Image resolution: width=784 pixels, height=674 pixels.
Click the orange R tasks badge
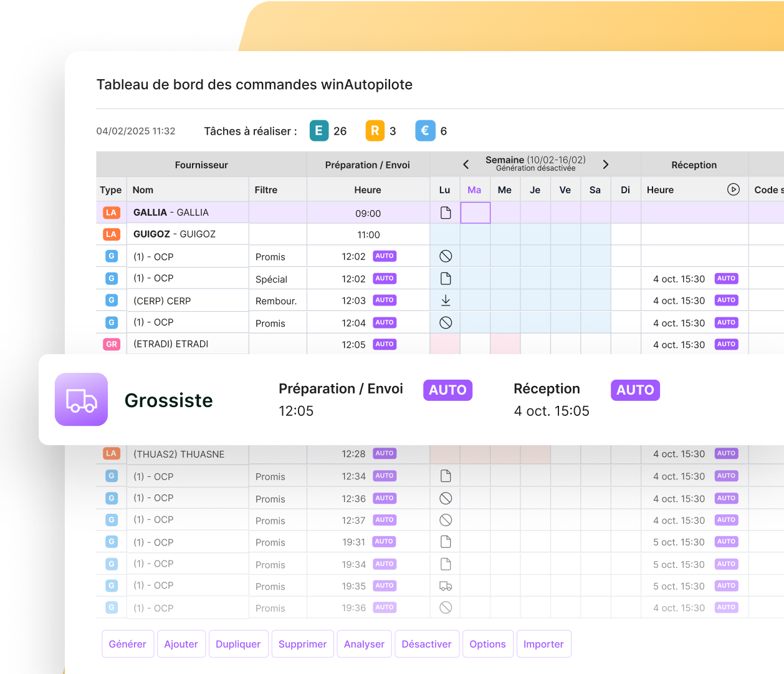click(x=375, y=131)
